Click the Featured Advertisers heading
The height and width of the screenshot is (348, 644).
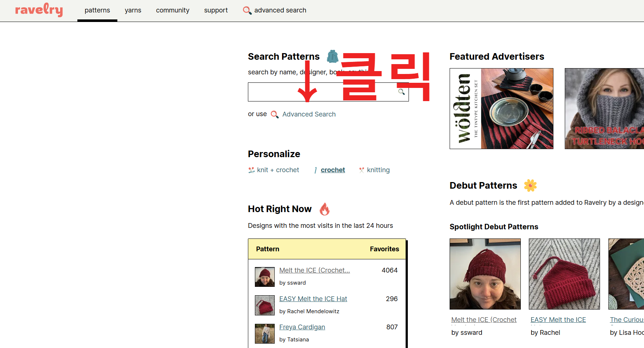[x=497, y=56]
